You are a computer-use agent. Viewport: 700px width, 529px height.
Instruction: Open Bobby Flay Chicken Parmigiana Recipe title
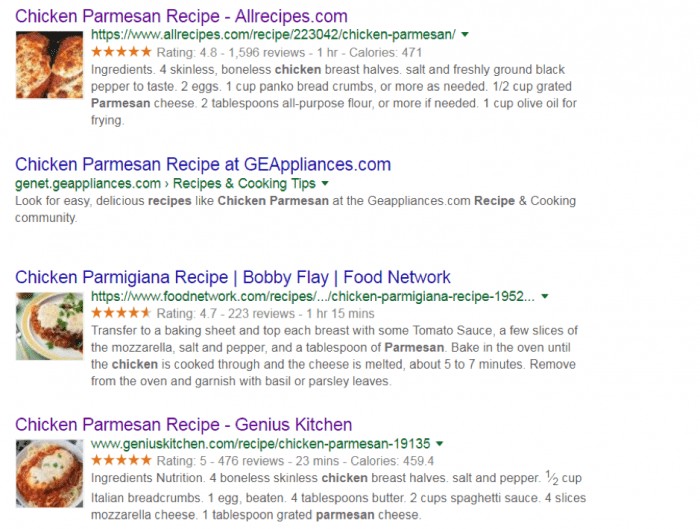pyautogui.click(x=233, y=277)
